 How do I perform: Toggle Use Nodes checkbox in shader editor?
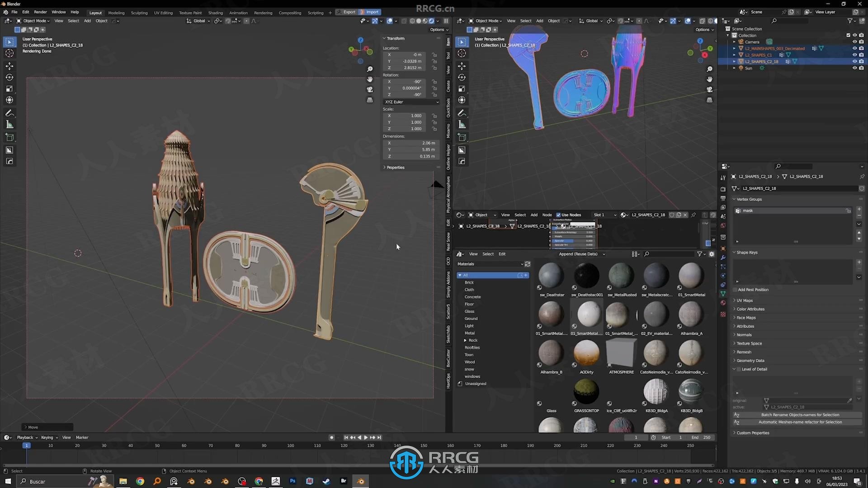pos(558,215)
